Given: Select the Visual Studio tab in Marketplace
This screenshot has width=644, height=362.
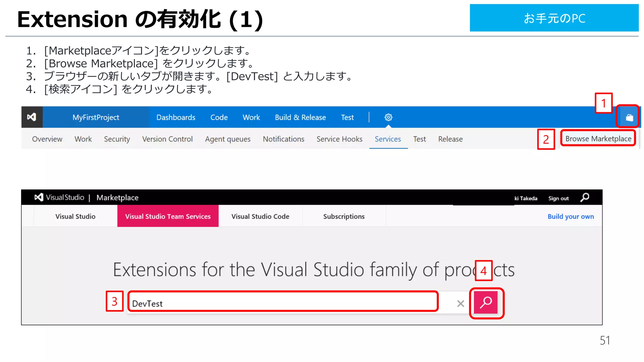Looking at the screenshot, I should pyautogui.click(x=75, y=216).
